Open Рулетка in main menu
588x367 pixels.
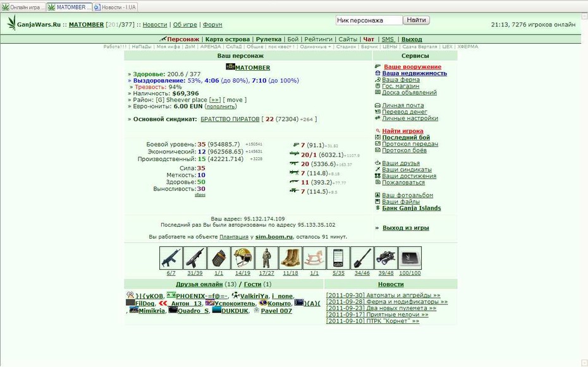coord(269,39)
